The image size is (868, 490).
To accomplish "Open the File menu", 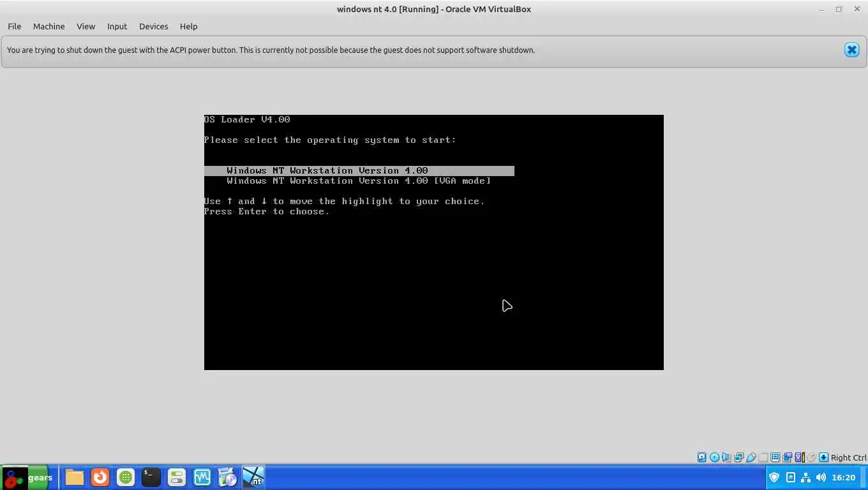I will coord(14,26).
